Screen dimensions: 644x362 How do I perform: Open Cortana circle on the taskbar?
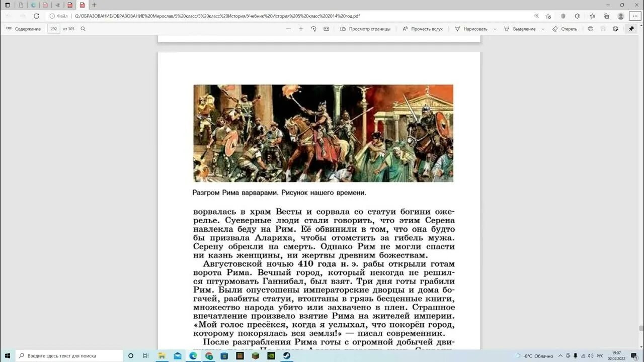[x=131, y=355]
